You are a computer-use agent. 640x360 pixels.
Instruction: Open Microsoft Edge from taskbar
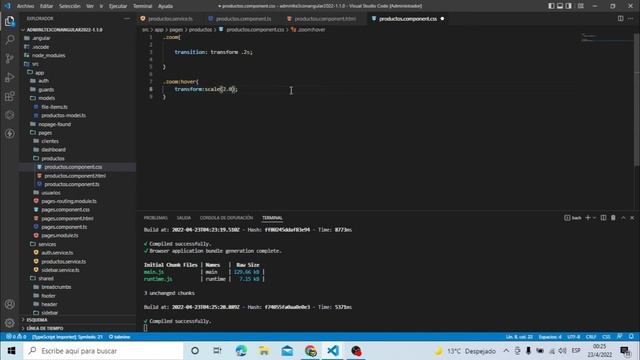(x=241, y=351)
